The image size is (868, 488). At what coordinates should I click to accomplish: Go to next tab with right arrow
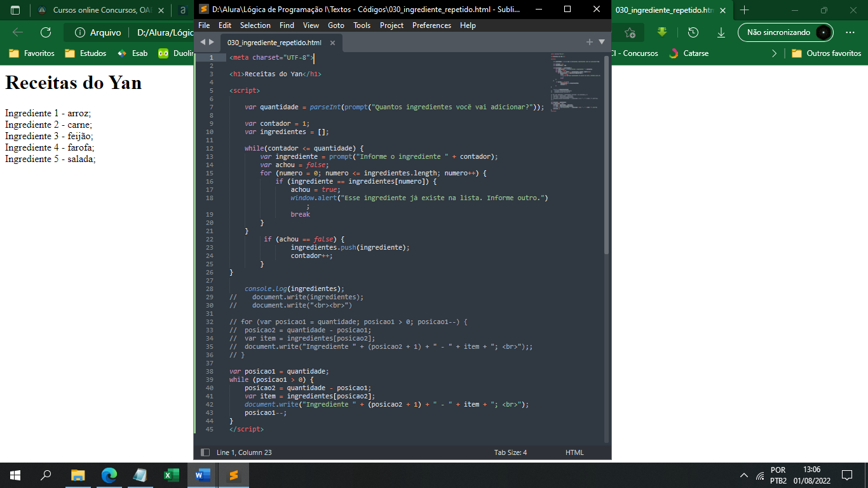pos(212,42)
